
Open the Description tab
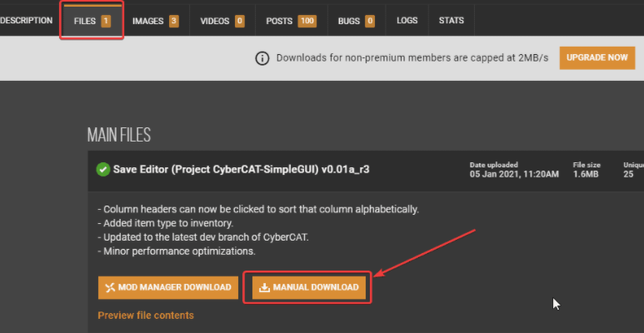[27, 21]
